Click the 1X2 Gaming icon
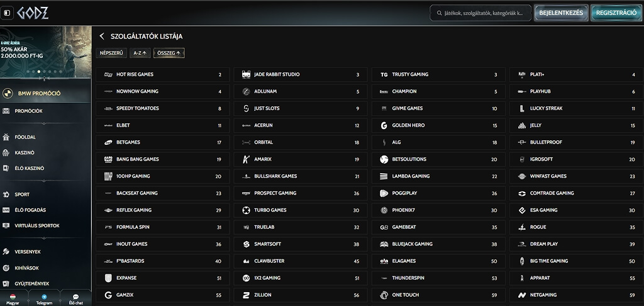 (246, 278)
